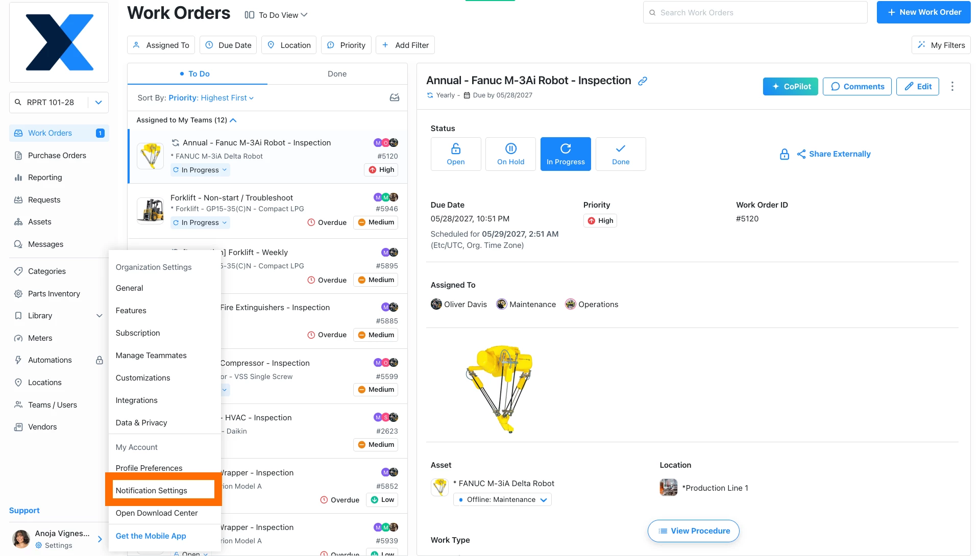Click the inbox tray icon beside sort
The image size is (980, 556).
tap(394, 98)
